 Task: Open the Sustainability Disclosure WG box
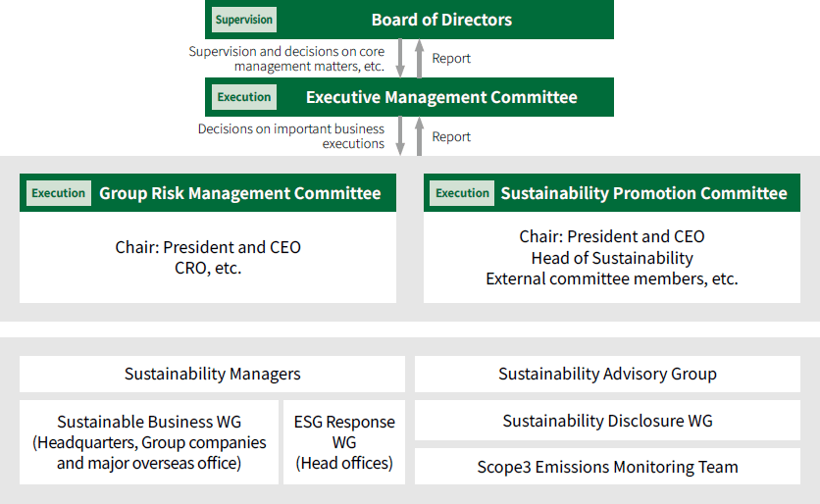(607, 421)
